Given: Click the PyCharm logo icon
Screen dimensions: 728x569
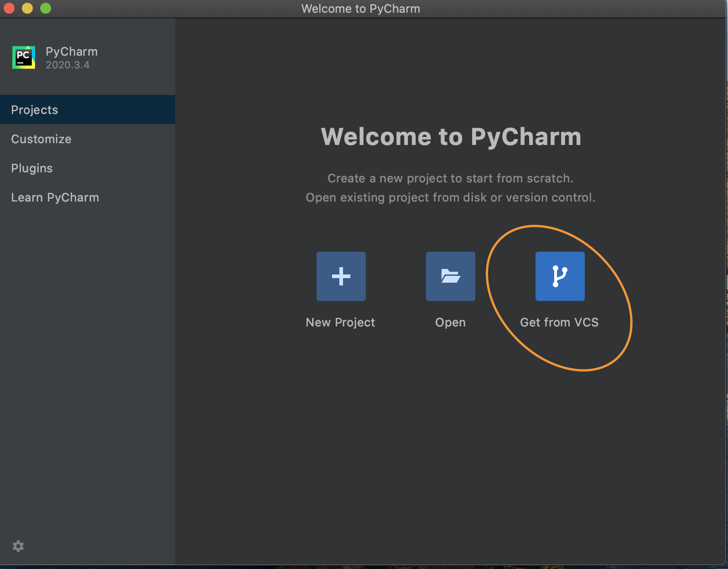Looking at the screenshot, I should coord(24,57).
